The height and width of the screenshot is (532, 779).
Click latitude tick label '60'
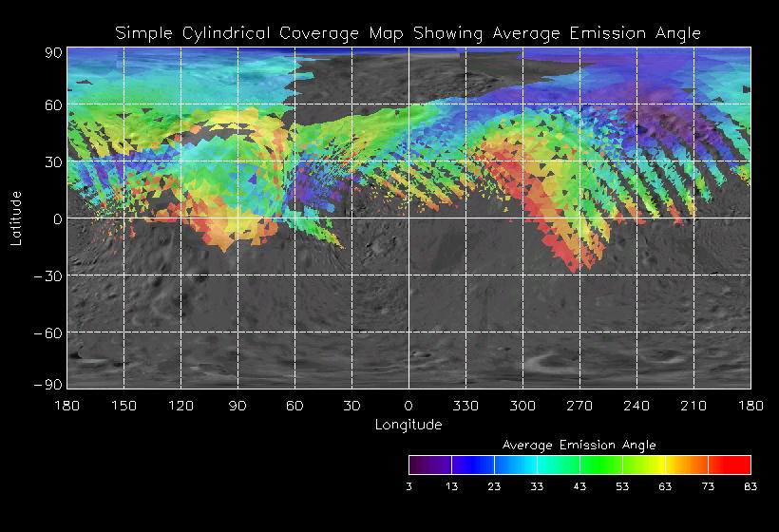pos(53,104)
